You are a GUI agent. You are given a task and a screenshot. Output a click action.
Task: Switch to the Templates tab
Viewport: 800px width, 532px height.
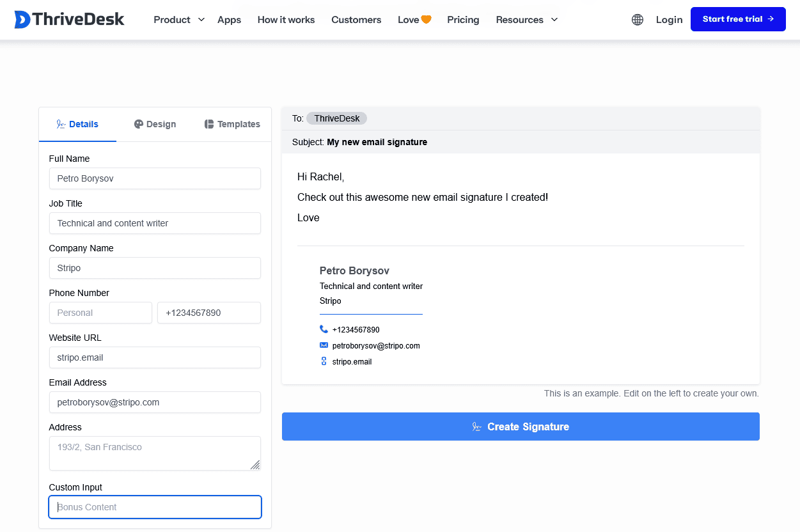(232, 124)
